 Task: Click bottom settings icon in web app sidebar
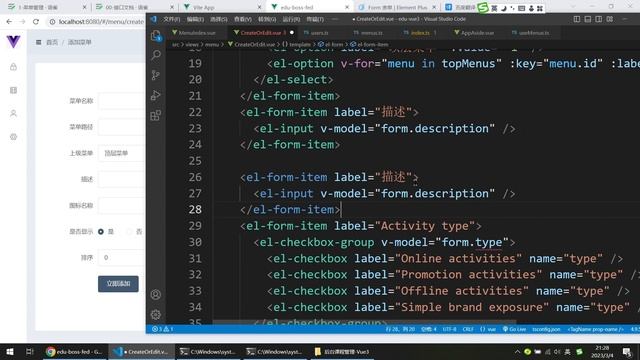click(13, 137)
